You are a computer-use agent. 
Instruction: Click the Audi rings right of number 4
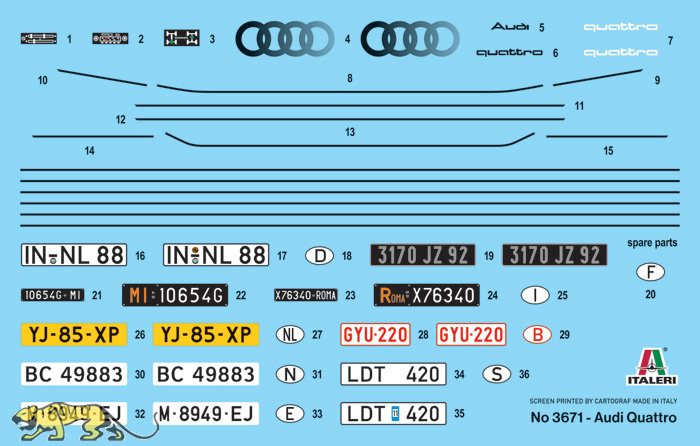tap(410, 39)
